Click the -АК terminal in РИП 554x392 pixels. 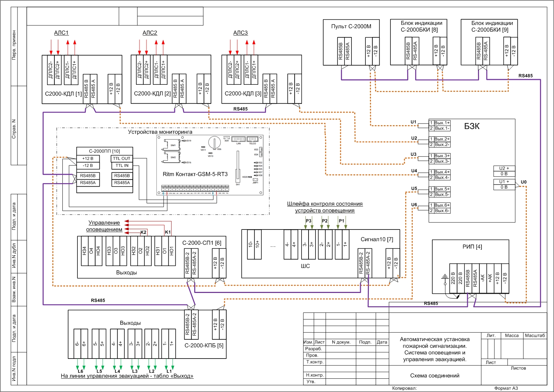(x=483, y=278)
